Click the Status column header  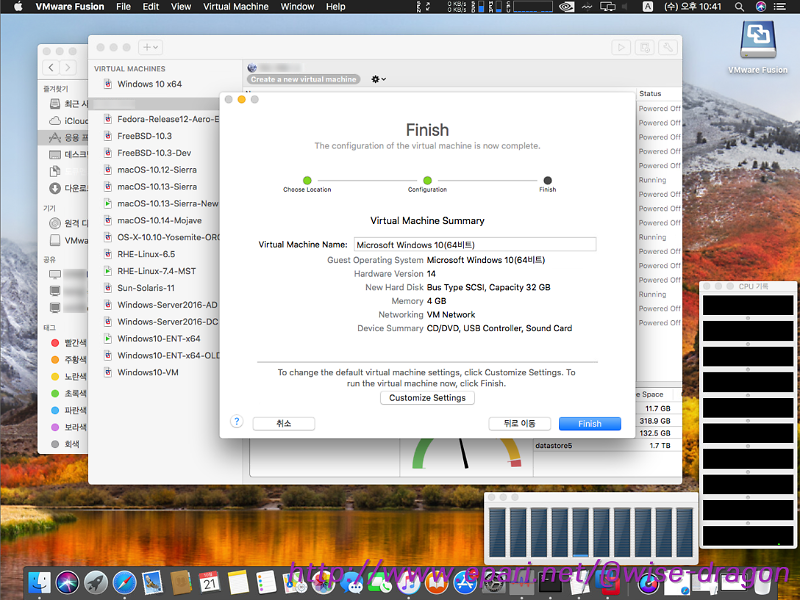click(650, 93)
